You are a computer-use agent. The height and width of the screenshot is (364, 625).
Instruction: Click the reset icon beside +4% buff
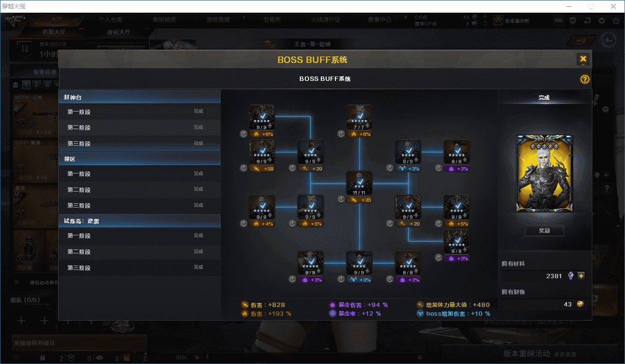tap(244, 224)
